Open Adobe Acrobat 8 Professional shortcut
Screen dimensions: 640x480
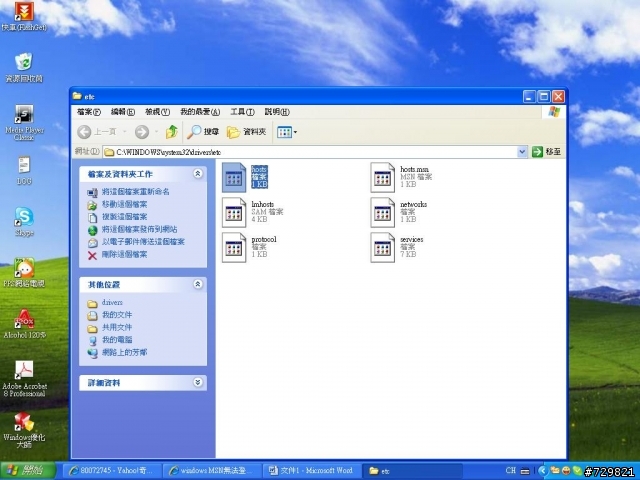click(24, 379)
